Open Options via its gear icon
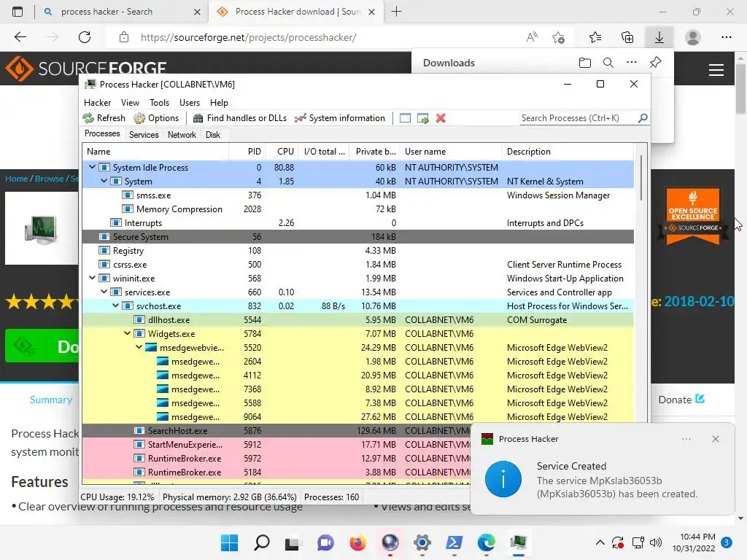 [x=139, y=118]
